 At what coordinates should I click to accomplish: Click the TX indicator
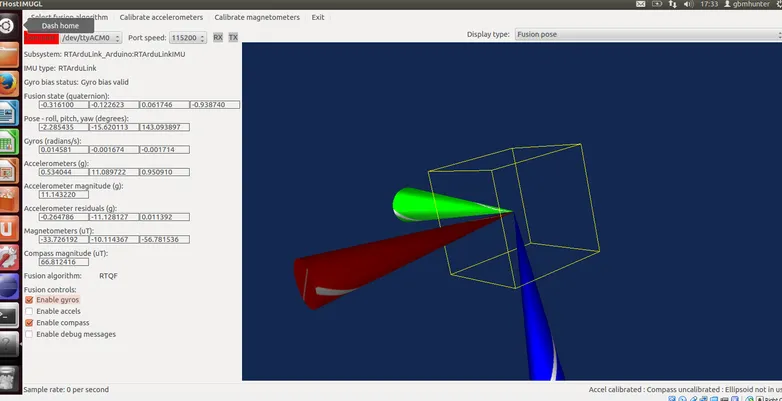pyautogui.click(x=233, y=37)
